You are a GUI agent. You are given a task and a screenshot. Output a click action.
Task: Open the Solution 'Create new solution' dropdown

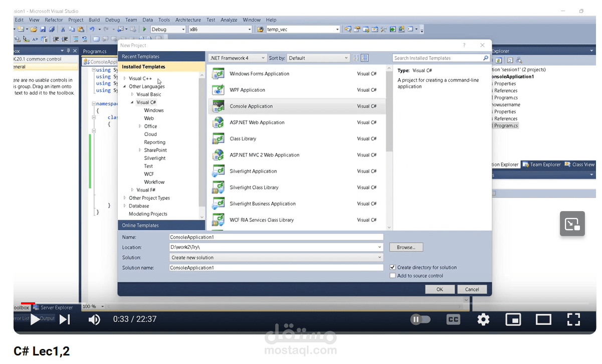click(x=380, y=257)
